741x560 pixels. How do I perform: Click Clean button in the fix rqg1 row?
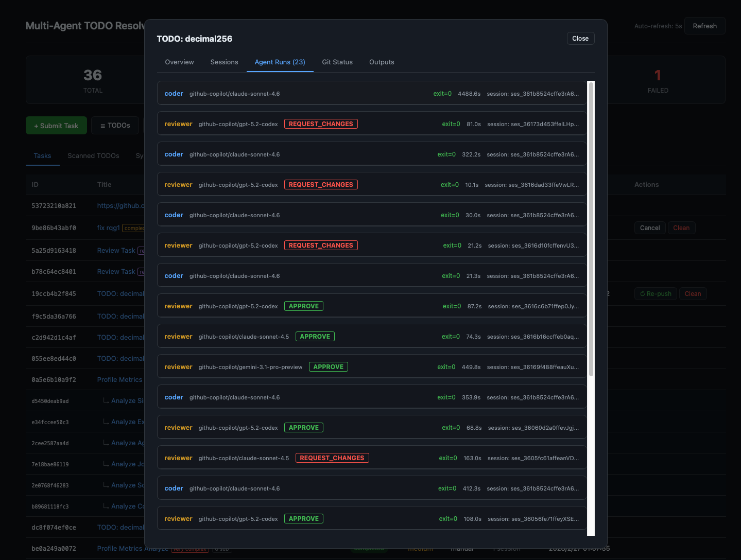681,227
